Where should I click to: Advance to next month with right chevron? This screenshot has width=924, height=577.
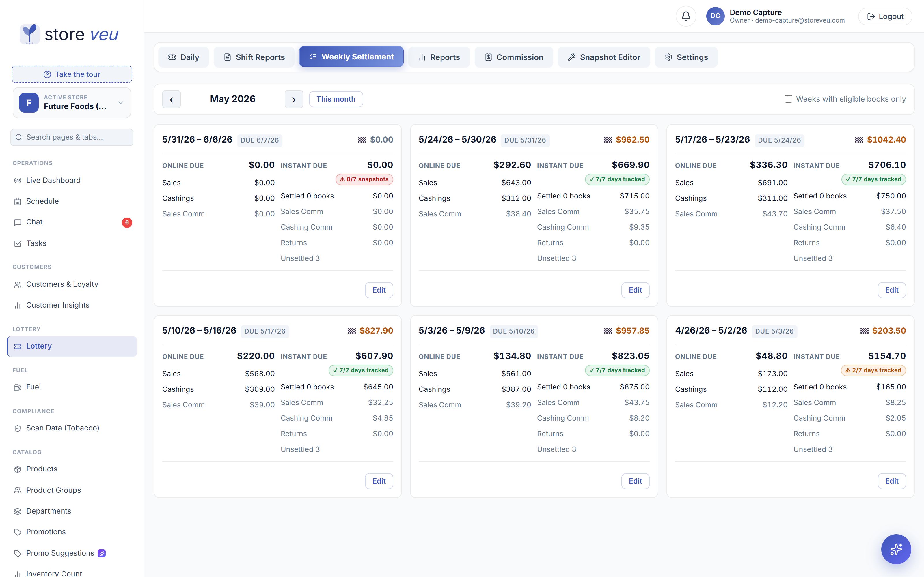click(294, 99)
